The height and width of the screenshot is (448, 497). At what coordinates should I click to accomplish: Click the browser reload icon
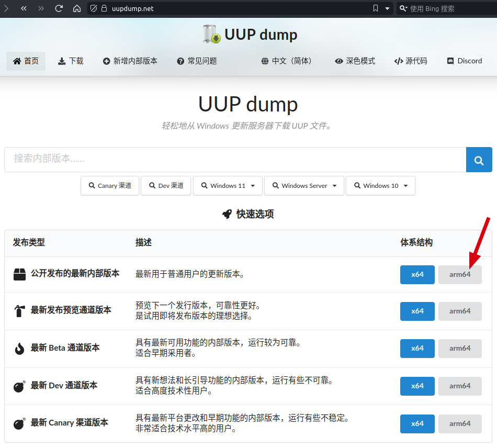[x=59, y=8]
